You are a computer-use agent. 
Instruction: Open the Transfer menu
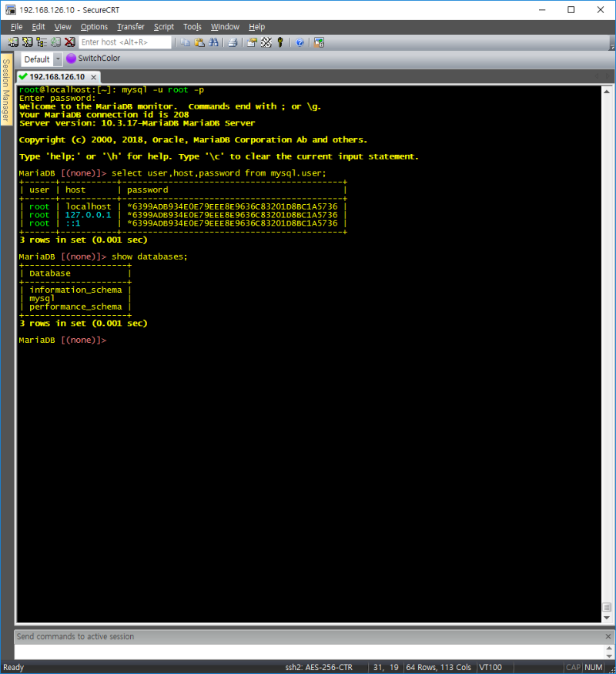pyautogui.click(x=130, y=27)
